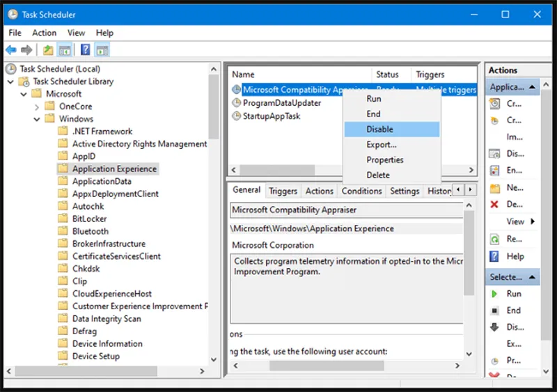Select the Application Experience folder icon
Screen dimensions: 557x392
point(63,168)
